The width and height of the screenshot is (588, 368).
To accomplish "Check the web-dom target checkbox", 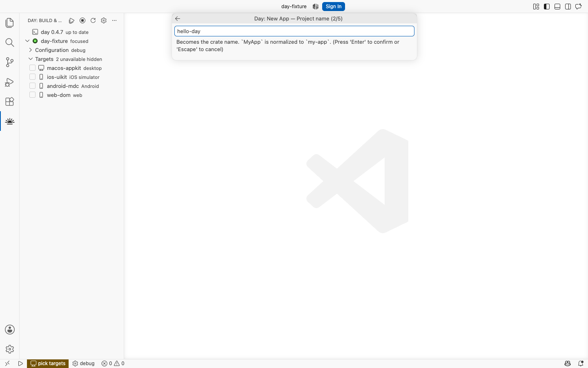I will 33,95.
